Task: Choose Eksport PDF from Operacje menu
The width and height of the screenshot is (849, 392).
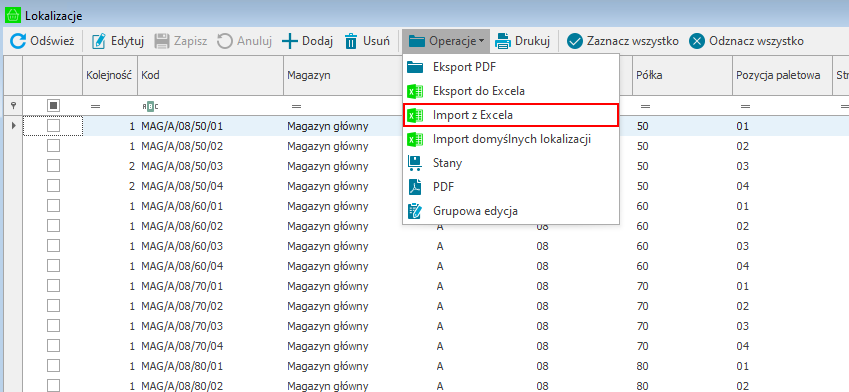Action: 511,68
